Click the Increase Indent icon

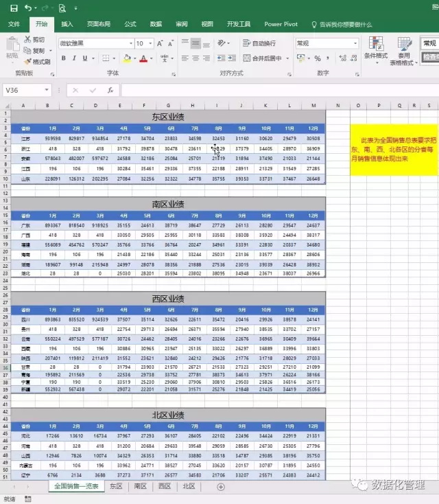(x=232, y=58)
